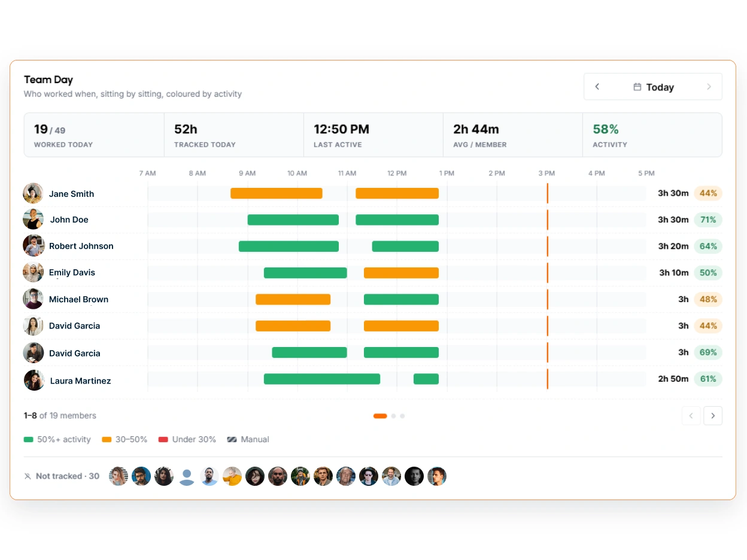This screenshot has width=747, height=560.
Task: Click John Doe's 71% activity badge
Action: point(708,220)
